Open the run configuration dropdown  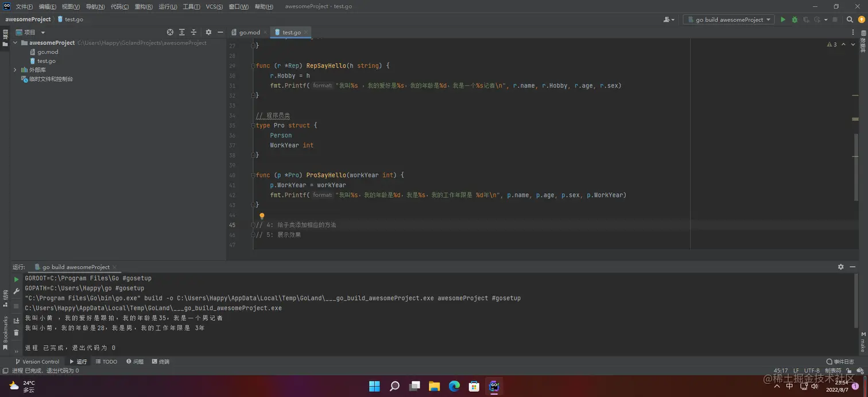728,20
